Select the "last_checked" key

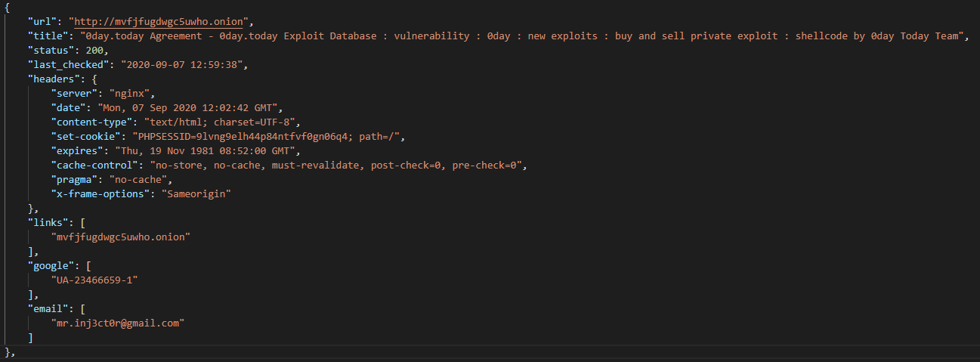pyautogui.click(x=69, y=64)
